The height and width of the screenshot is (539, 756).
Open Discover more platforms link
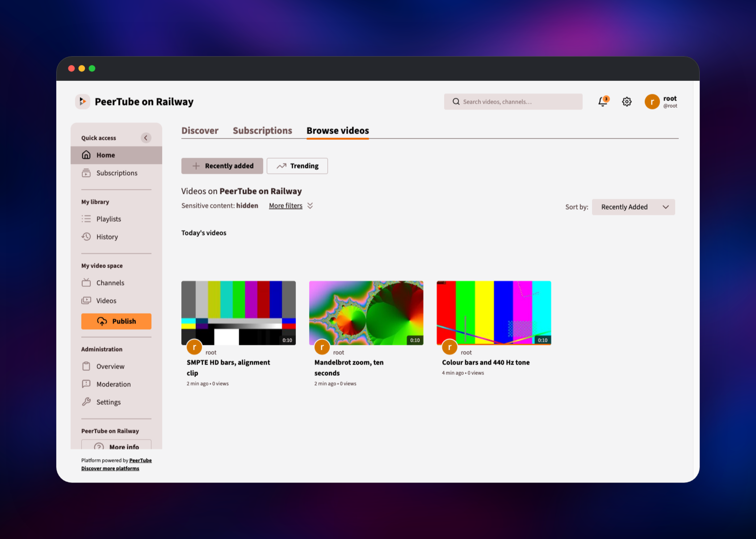coord(110,468)
